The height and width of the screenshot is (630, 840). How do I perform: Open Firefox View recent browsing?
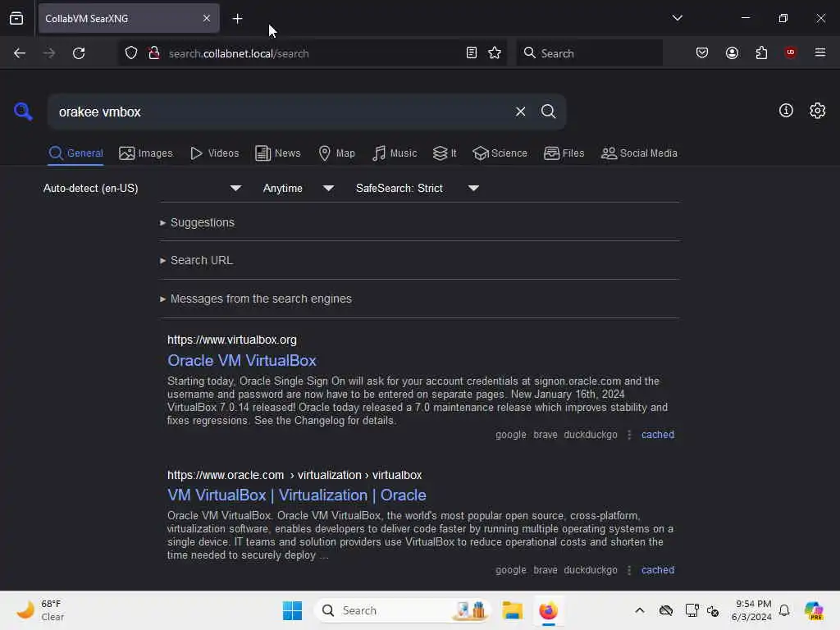(x=16, y=19)
